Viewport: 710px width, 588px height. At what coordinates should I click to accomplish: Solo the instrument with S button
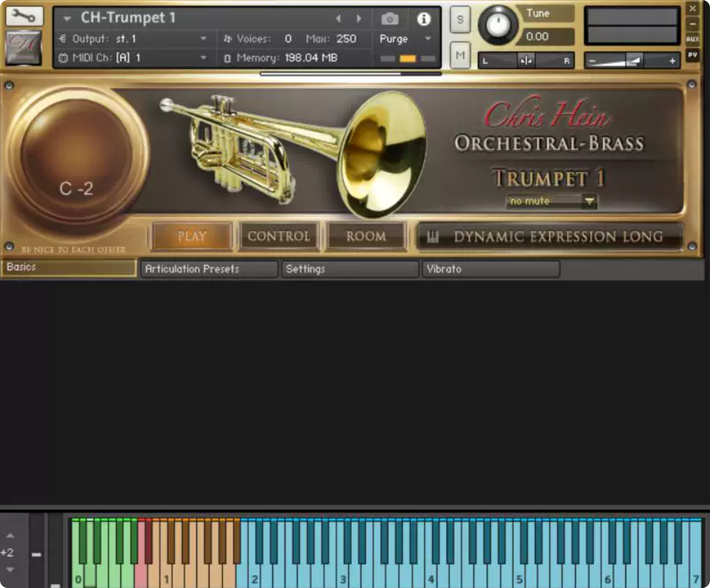coord(460,19)
